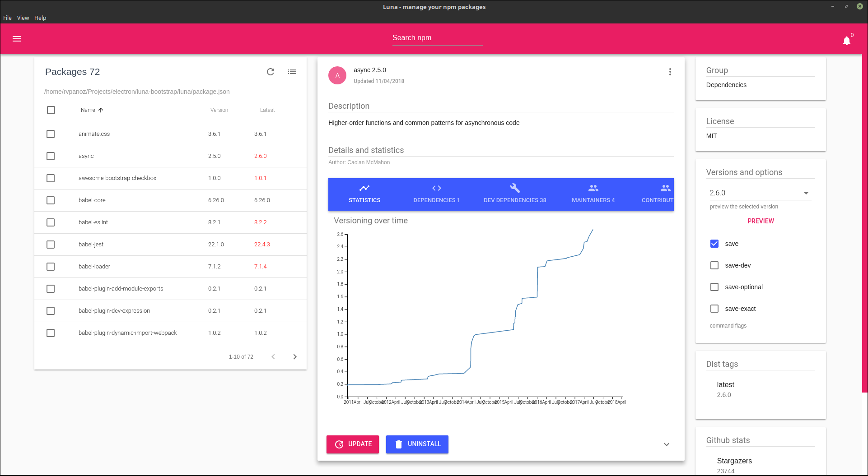Switch to the Dev Dependencies 38 tab

point(515,194)
